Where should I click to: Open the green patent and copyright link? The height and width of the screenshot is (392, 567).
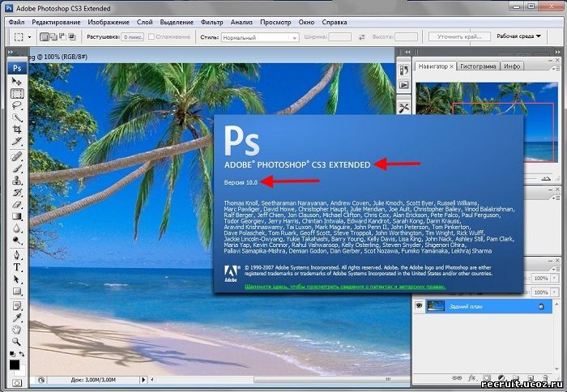tap(345, 287)
